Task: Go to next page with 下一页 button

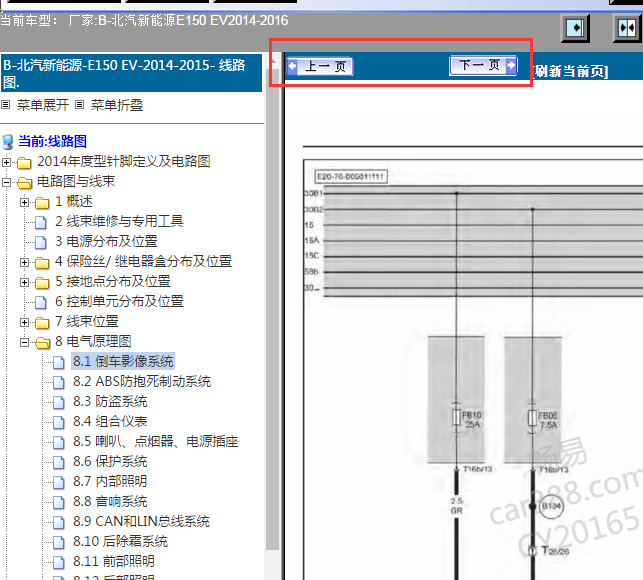Action: point(483,65)
